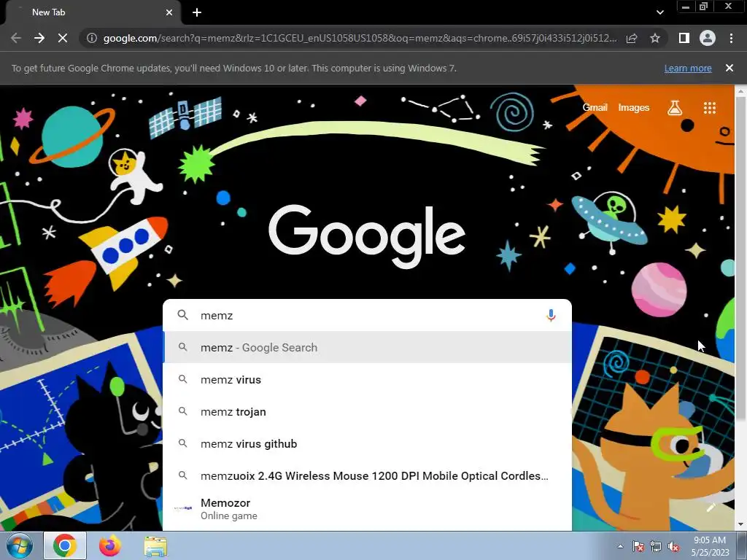The height and width of the screenshot is (560, 747).
Task: Open the Chrome side panel
Action: 684,38
